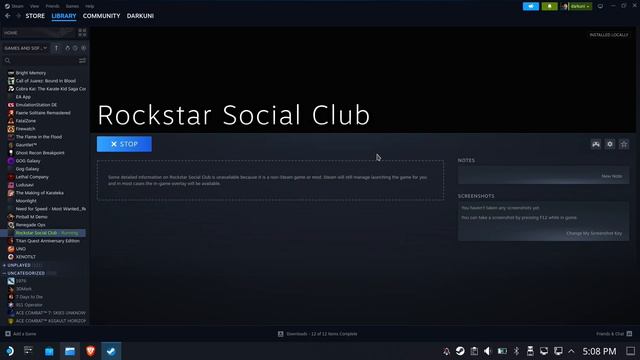Open the DARKUNI profile tab
The width and height of the screenshot is (640, 360).
(x=140, y=16)
